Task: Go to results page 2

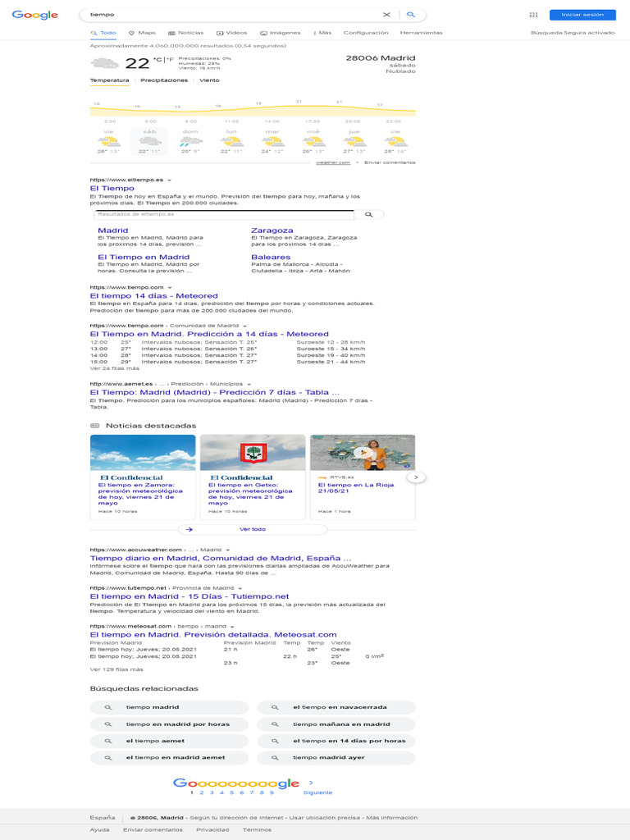Action: (x=202, y=793)
